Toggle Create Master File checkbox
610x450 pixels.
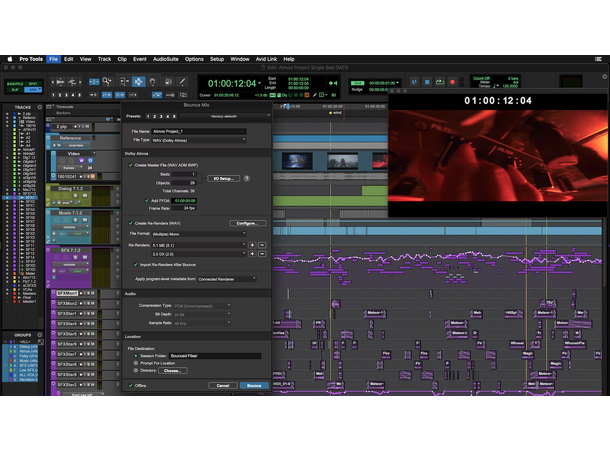(131, 165)
